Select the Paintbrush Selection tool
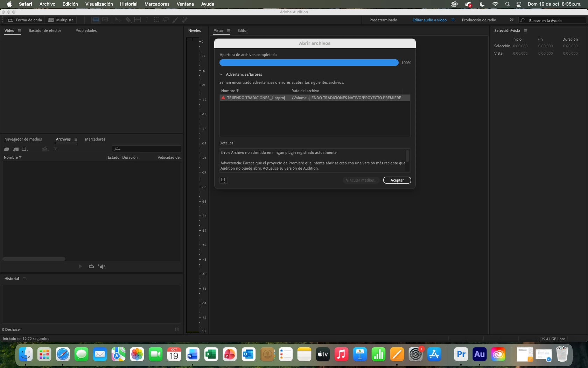This screenshot has width=588, height=368. tap(175, 20)
